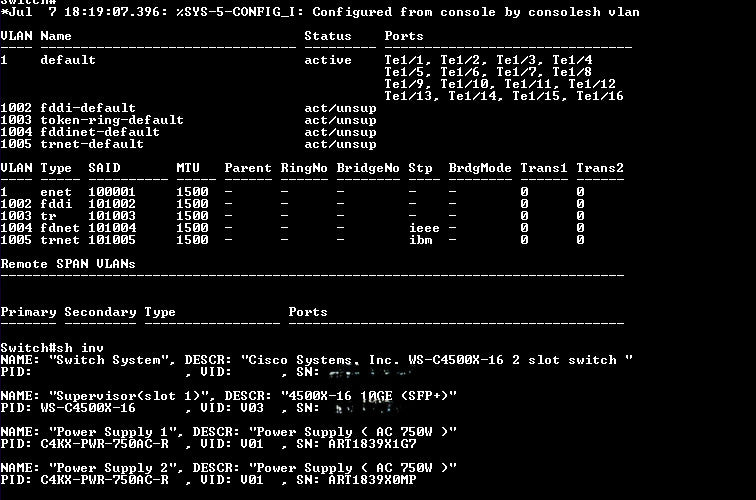
Task: Select port 'Te1/8' in ports list
Action: click(x=572, y=72)
